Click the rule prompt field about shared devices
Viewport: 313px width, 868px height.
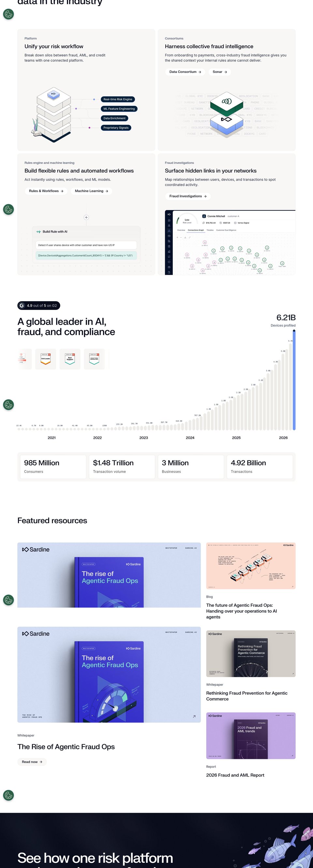pyautogui.click(x=86, y=245)
